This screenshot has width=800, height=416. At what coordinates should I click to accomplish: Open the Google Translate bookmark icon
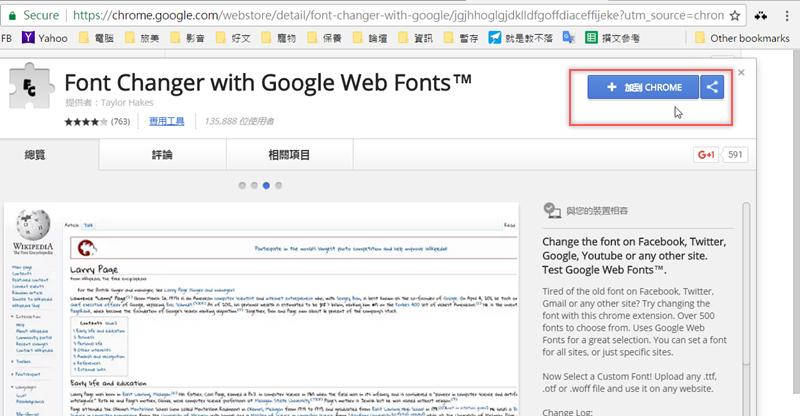click(x=568, y=39)
